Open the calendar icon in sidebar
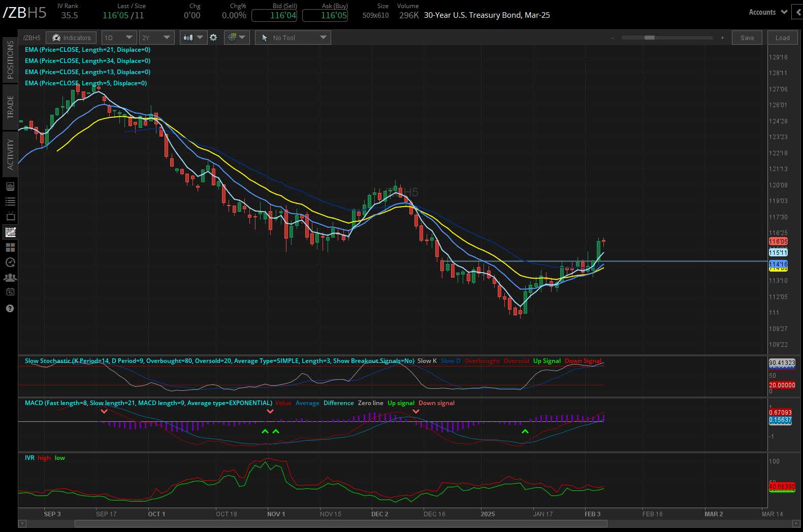This screenshot has width=803, height=532. point(10,292)
